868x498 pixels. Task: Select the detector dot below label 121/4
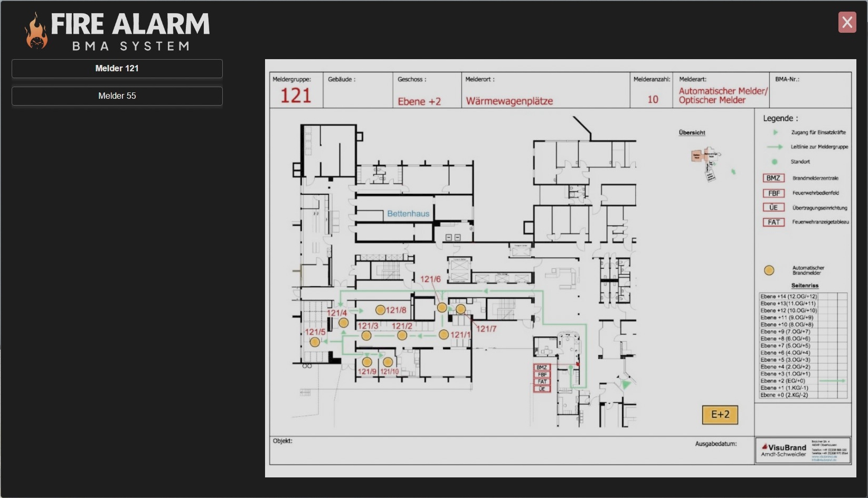click(x=343, y=323)
